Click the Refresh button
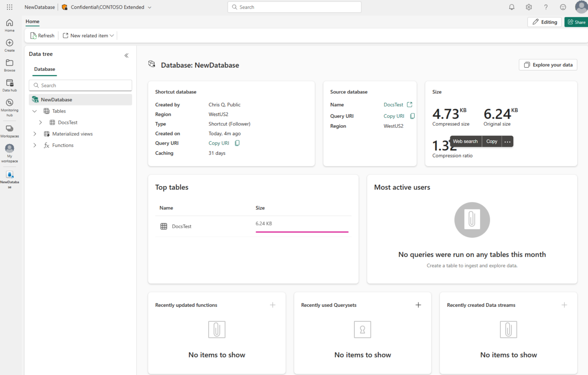 point(42,36)
